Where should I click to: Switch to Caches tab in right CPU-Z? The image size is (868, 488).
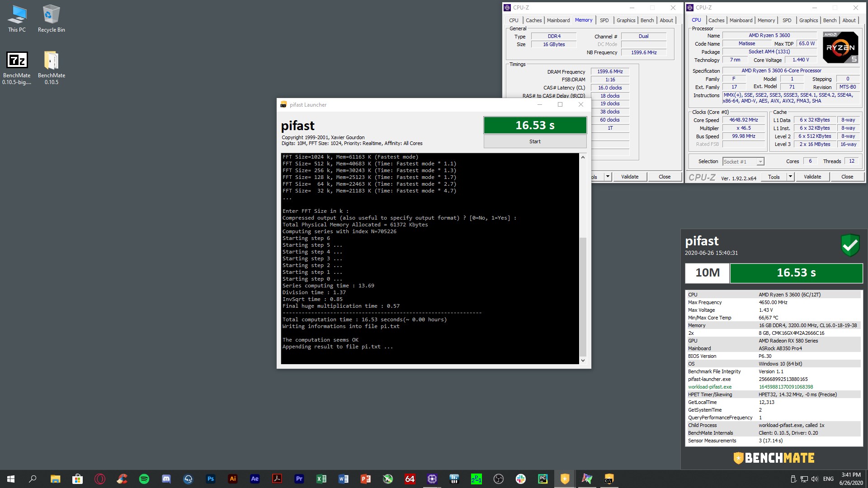pos(716,20)
